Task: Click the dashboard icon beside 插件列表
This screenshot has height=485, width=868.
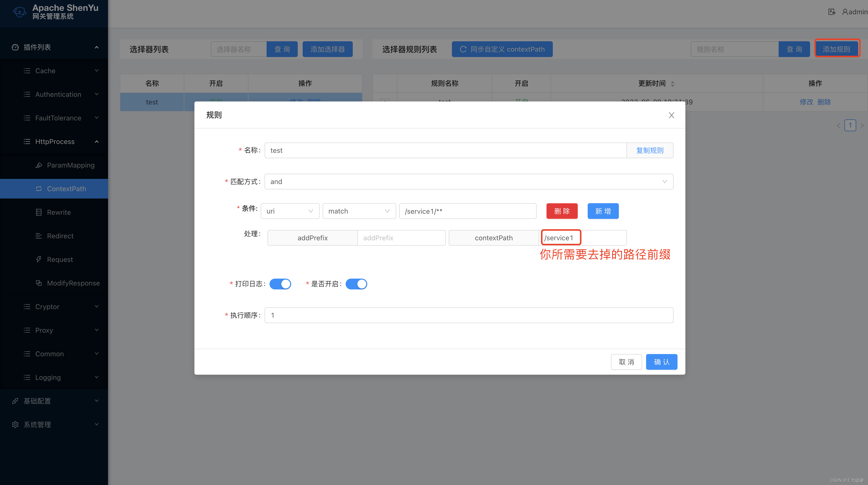Action: tap(15, 47)
